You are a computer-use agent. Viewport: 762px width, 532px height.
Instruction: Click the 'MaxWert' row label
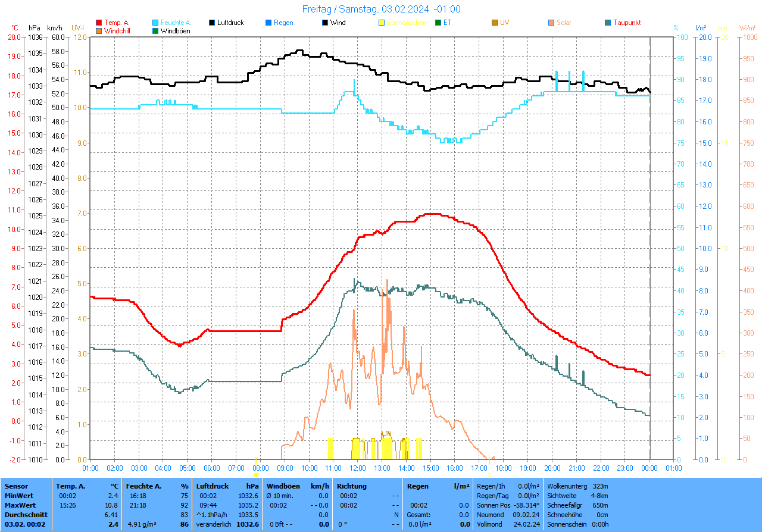pyautogui.click(x=19, y=505)
